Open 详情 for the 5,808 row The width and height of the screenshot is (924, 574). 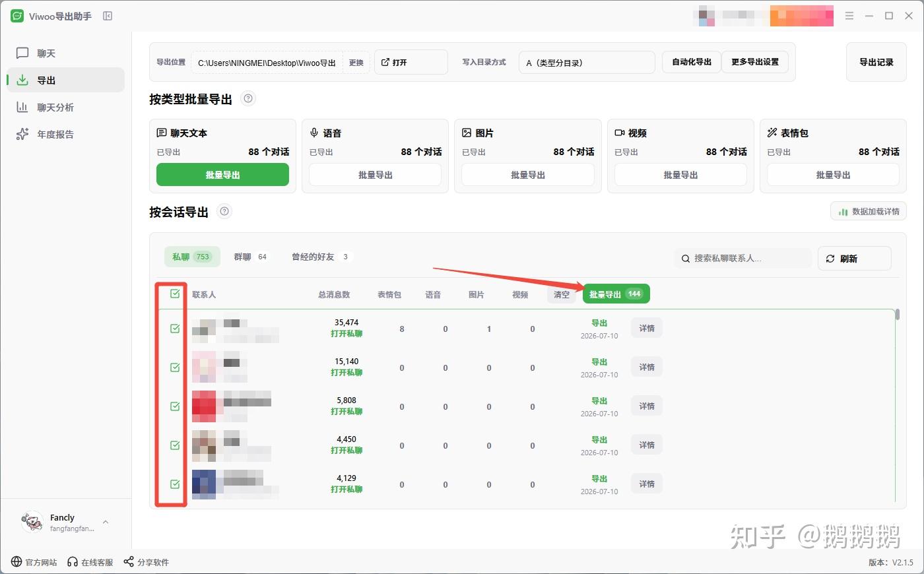click(x=647, y=406)
